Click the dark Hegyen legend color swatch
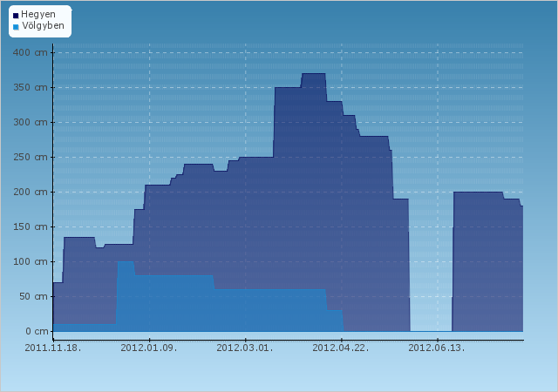558x392 pixels. 16,16
